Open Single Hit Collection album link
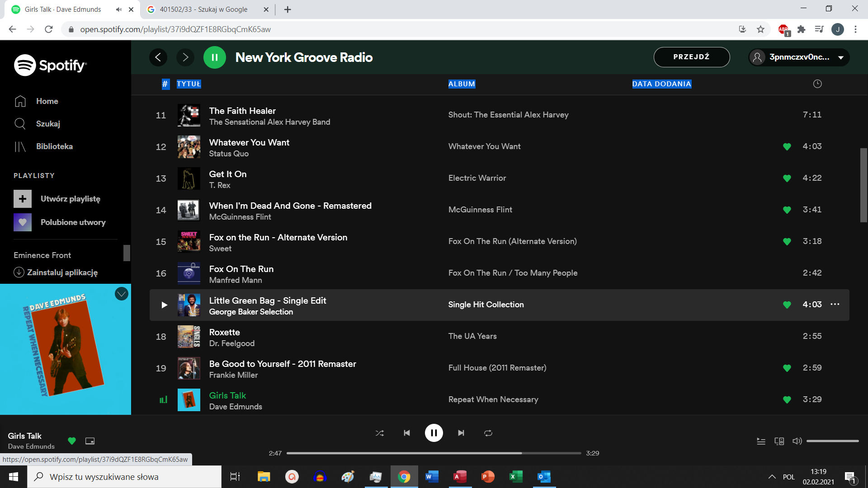Viewport: 868px width, 488px height. pos(486,305)
